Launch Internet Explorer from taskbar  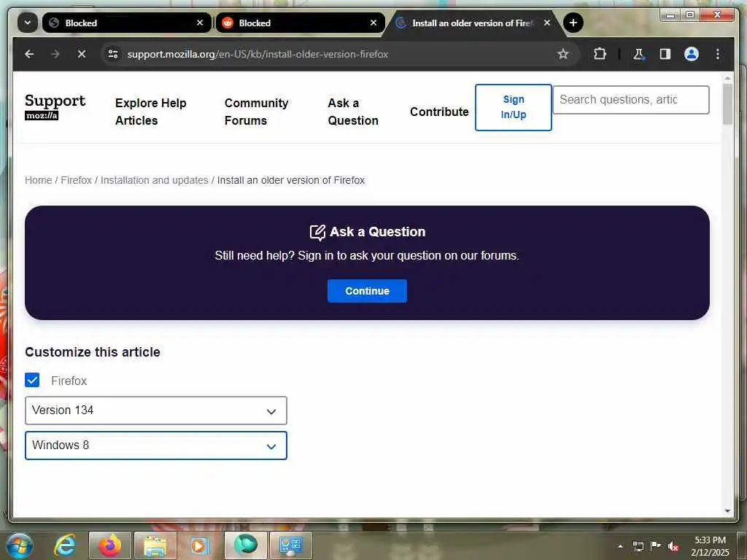click(x=64, y=545)
